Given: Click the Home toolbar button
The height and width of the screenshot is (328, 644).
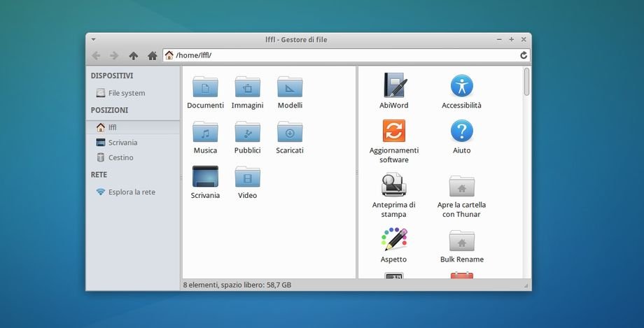Looking at the screenshot, I should click(152, 55).
